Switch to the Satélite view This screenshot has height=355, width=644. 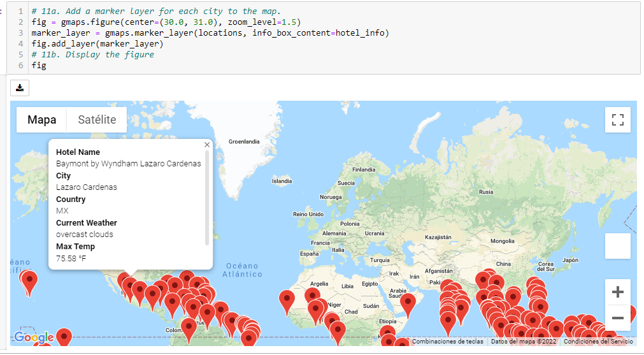[97, 120]
